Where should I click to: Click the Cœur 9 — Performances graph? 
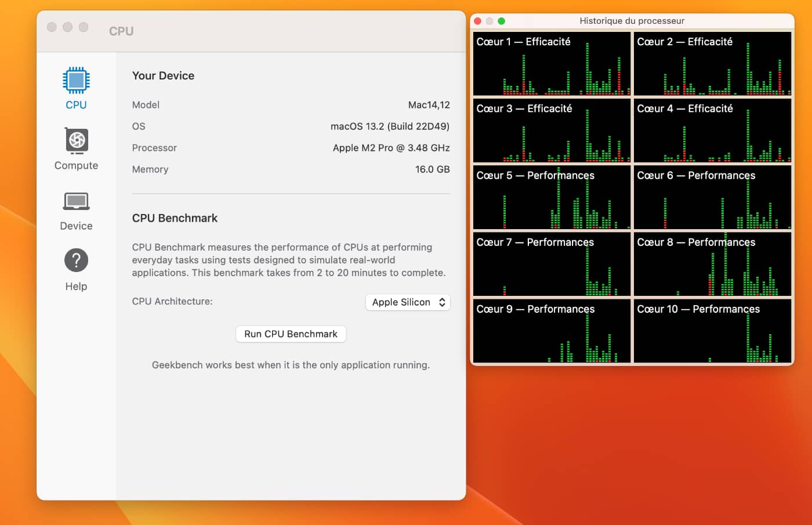point(552,331)
